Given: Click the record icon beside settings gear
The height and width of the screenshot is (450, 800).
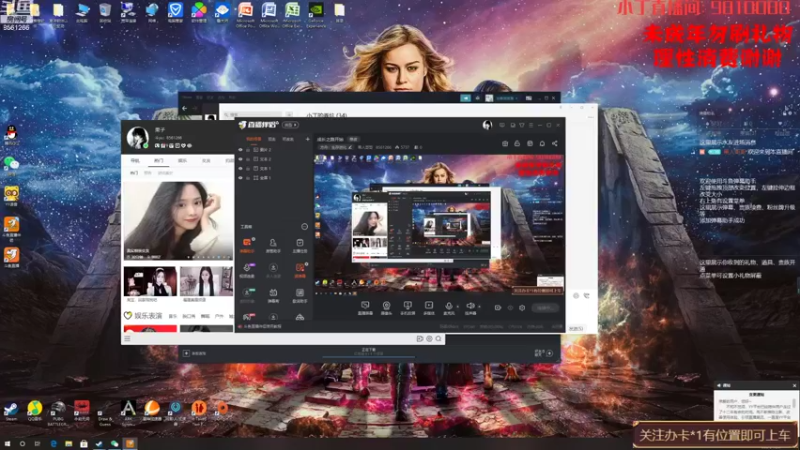Looking at the screenshot, I should tap(497, 308).
